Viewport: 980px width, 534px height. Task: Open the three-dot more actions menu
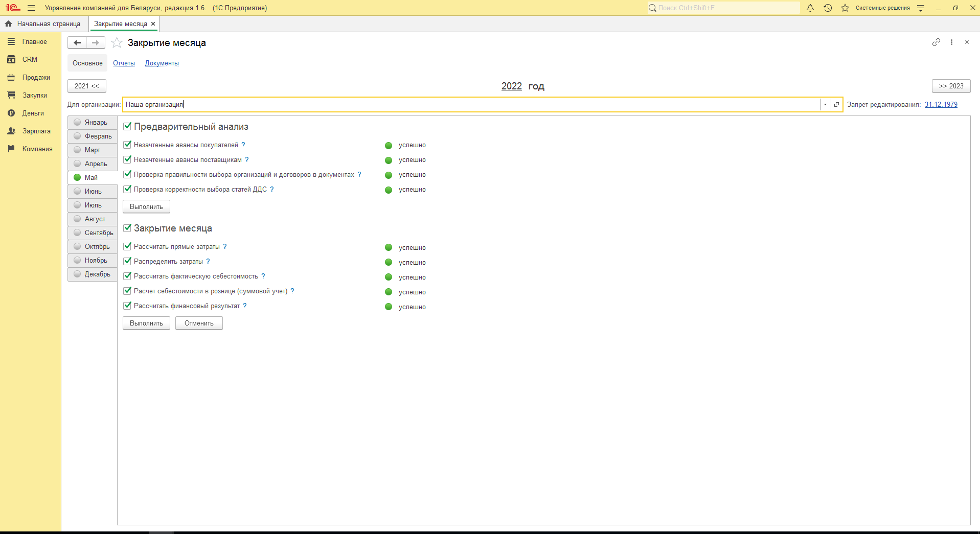tap(951, 42)
